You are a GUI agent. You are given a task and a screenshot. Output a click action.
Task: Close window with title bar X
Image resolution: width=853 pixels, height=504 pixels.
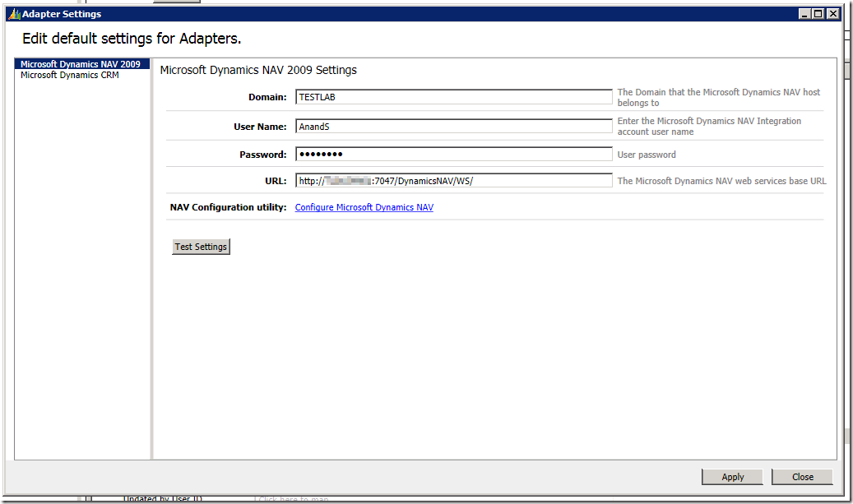pos(833,14)
